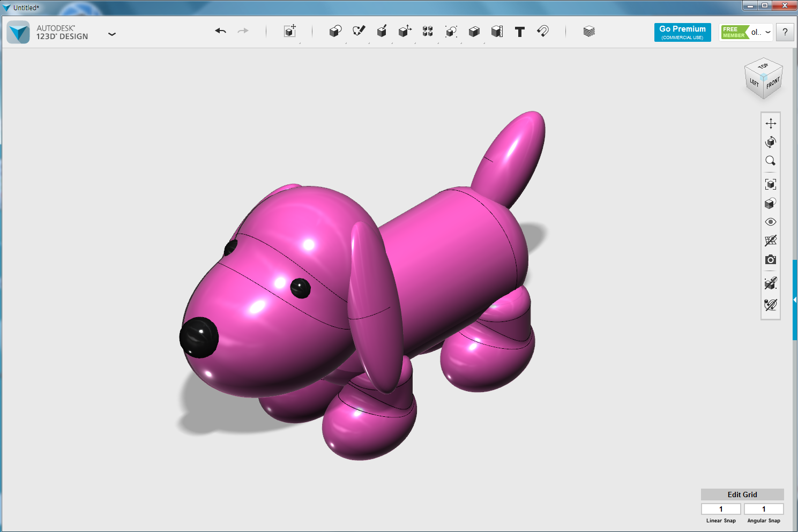Open the Combine tools icon
Screen dimensions: 798x532
[474, 31]
